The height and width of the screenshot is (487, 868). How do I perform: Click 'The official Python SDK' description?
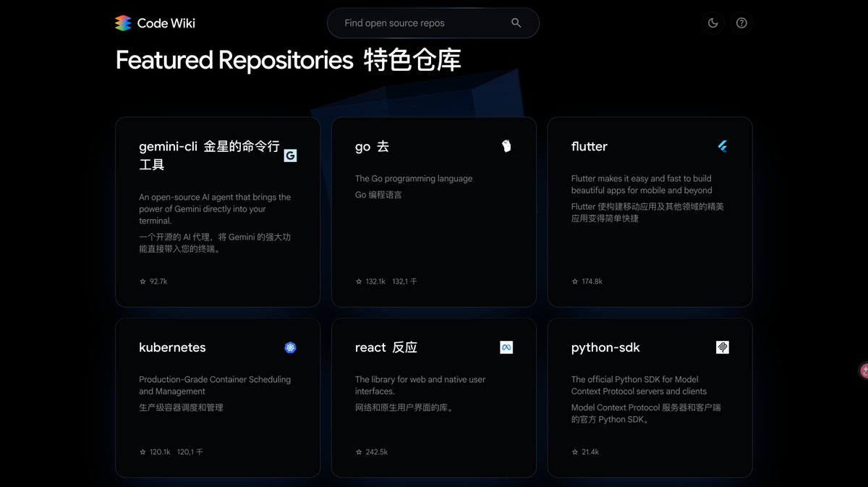639,385
